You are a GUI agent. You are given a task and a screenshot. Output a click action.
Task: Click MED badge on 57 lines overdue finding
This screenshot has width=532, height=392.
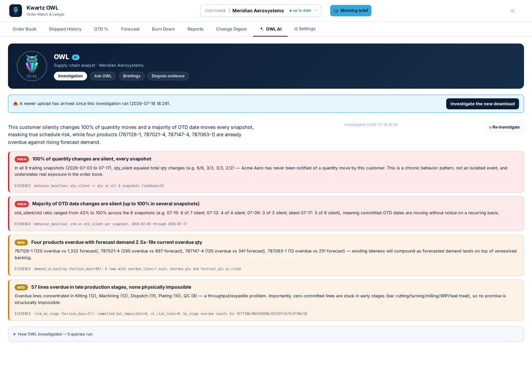click(x=21, y=287)
